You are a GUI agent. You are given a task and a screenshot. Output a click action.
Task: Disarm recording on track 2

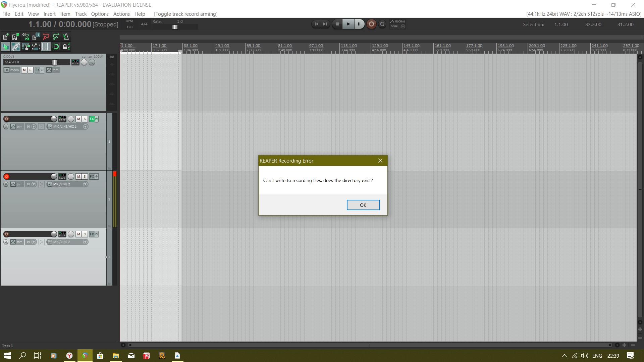[6, 177]
